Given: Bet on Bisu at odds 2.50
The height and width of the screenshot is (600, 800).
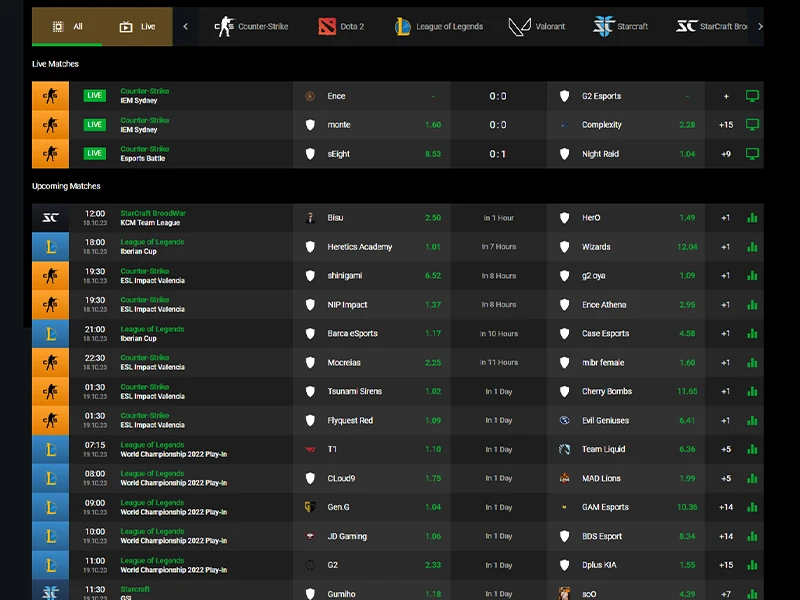Looking at the screenshot, I should click(x=433, y=218).
